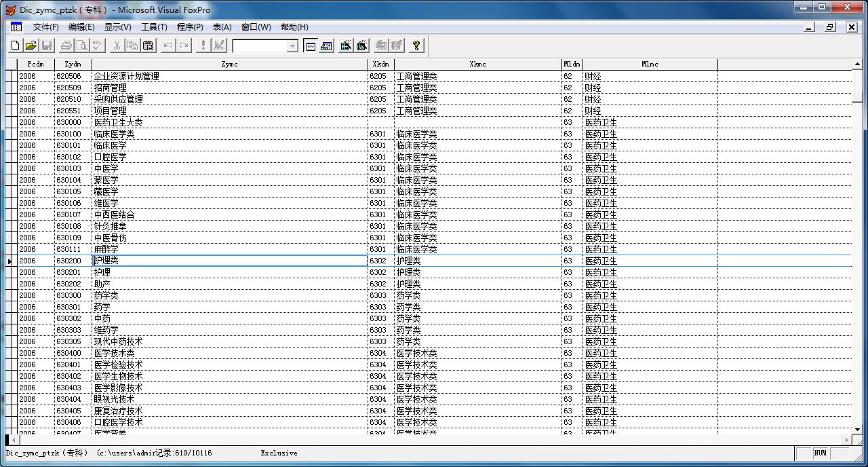Click the Xkmc column header

[x=477, y=64]
